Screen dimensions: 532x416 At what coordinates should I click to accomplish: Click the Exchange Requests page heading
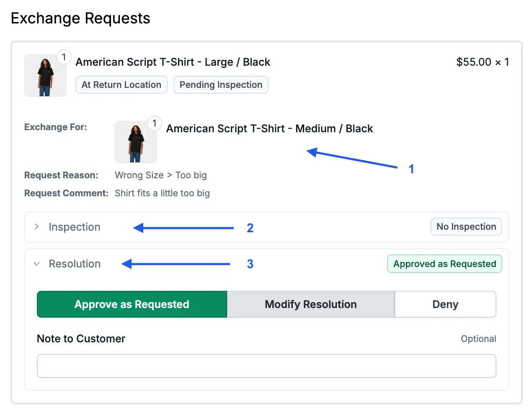pyautogui.click(x=80, y=18)
